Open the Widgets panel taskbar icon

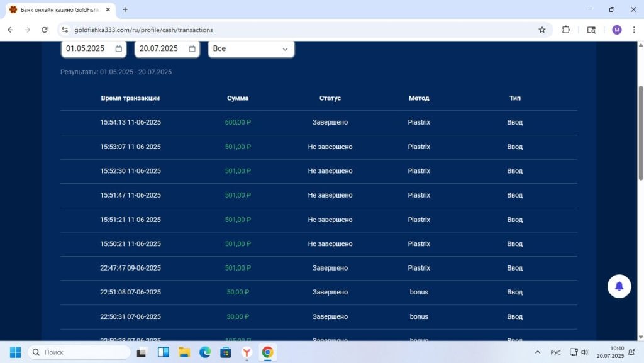coord(164,352)
